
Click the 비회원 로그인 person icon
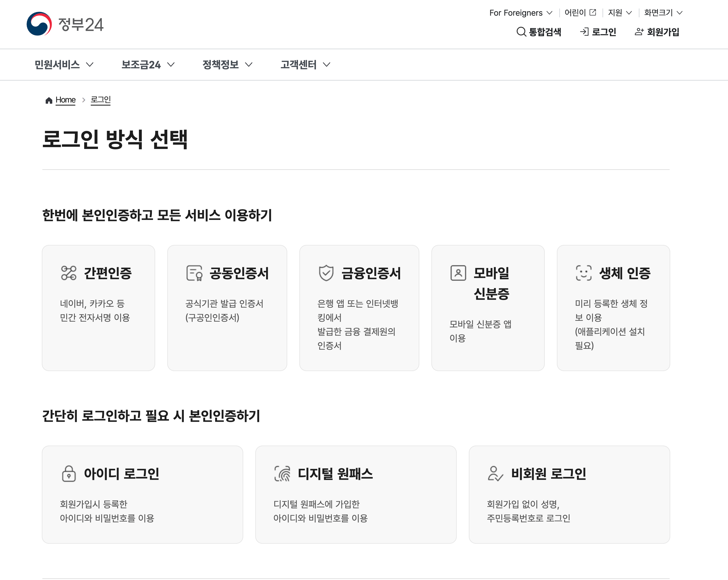coord(495,473)
